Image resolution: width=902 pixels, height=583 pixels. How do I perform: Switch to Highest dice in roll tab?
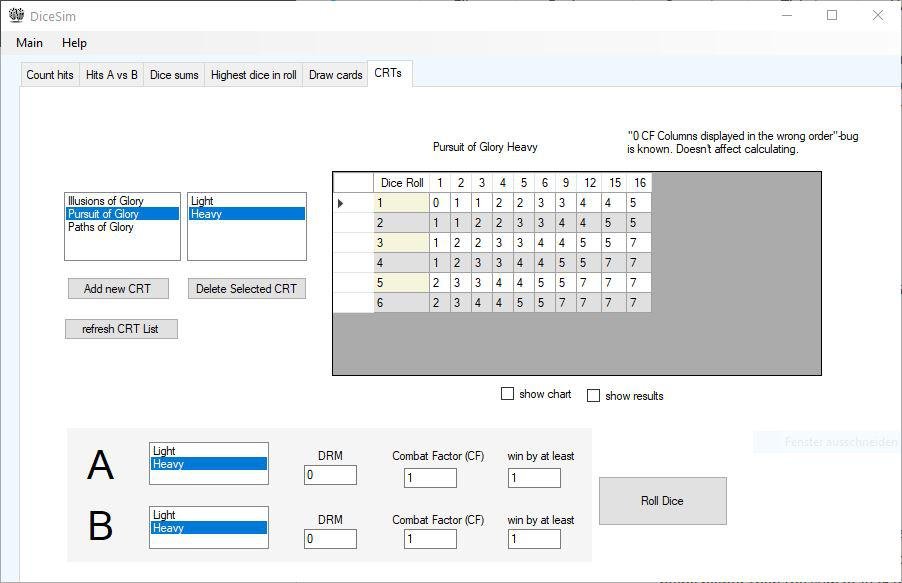tap(254, 75)
